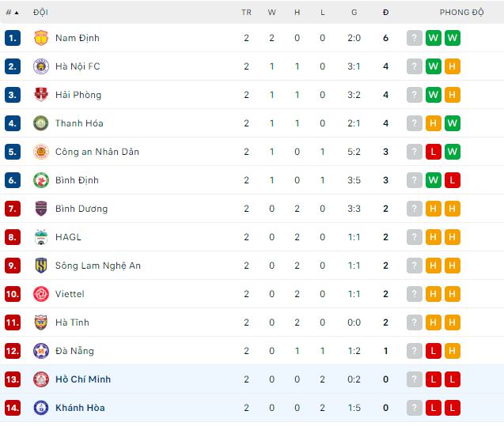This screenshot has height=426, width=504.
Task: Sort the table by ĐỘI column header
Action: (x=40, y=13)
